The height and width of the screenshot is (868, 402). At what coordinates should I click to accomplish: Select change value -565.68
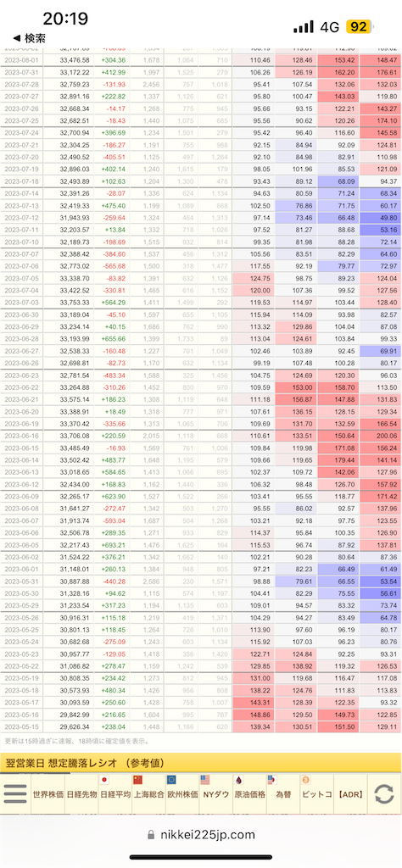[x=114, y=265]
